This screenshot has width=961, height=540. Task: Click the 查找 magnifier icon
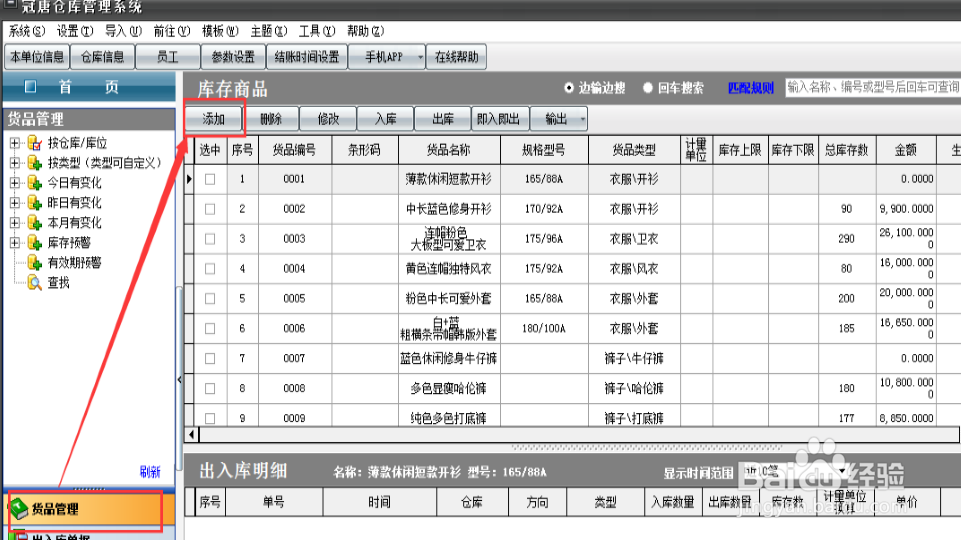point(35,283)
